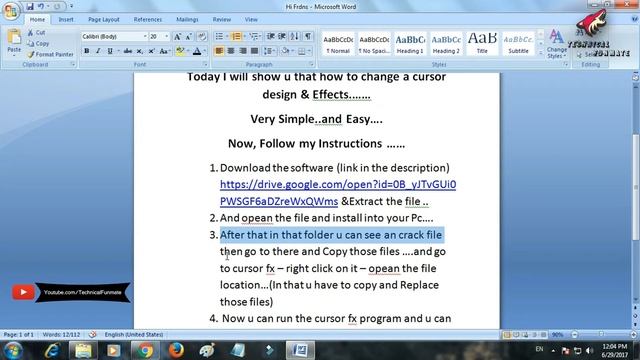
Task: Open Windows Start menu
Action: (13, 350)
